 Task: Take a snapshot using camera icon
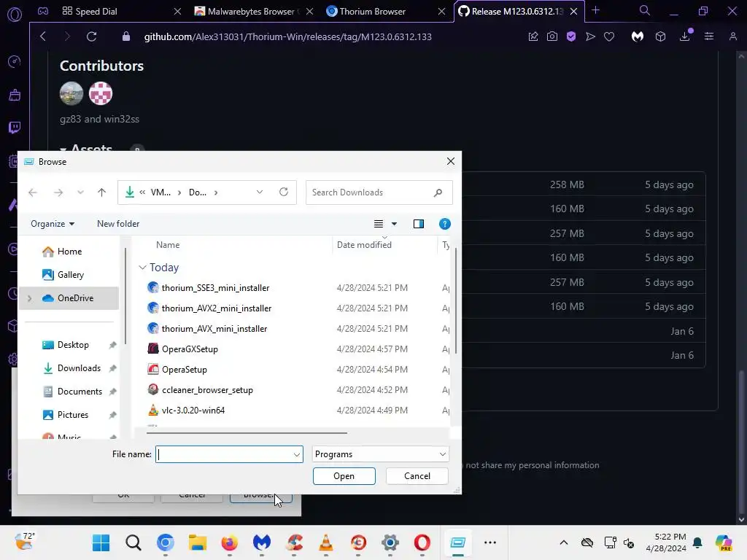[x=552, y=36]
